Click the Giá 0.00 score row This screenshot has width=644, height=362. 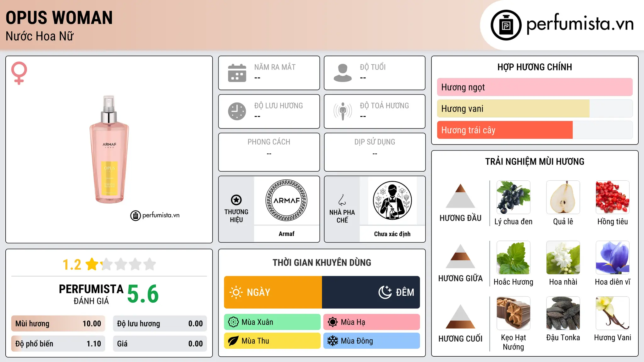pyautogui.click(x=160, y=344)
